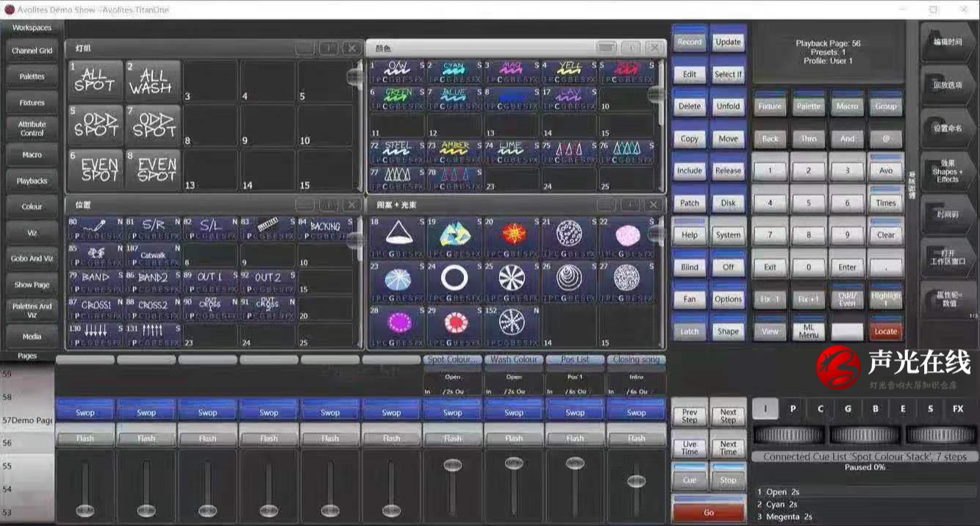Screen dimensions: 980x526
Task: Open the Playbacks workspace
Action: (x=32, y=181)
